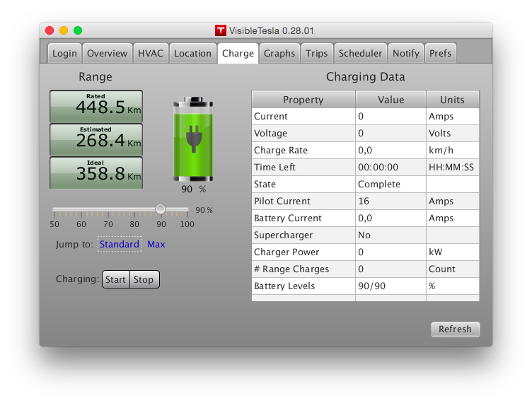Screen dimensions: 532x403
Task: Click the Value column header
Action: (391, 99)
